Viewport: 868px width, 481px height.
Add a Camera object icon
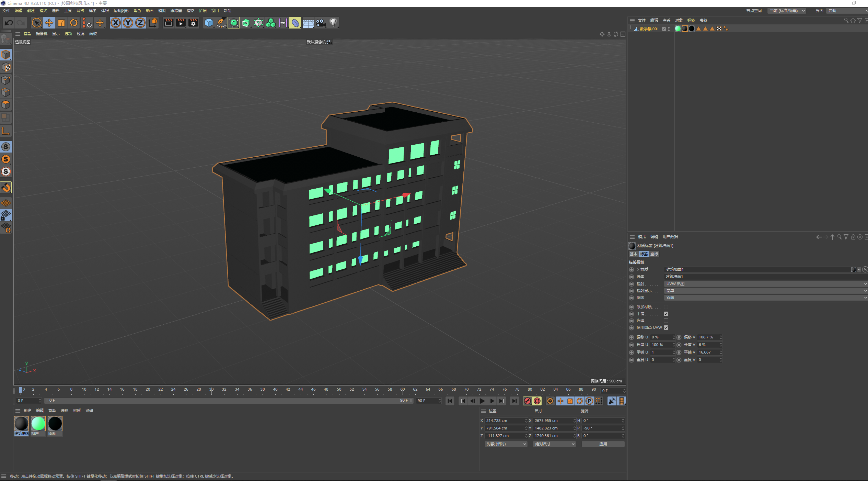pos(321,23)
